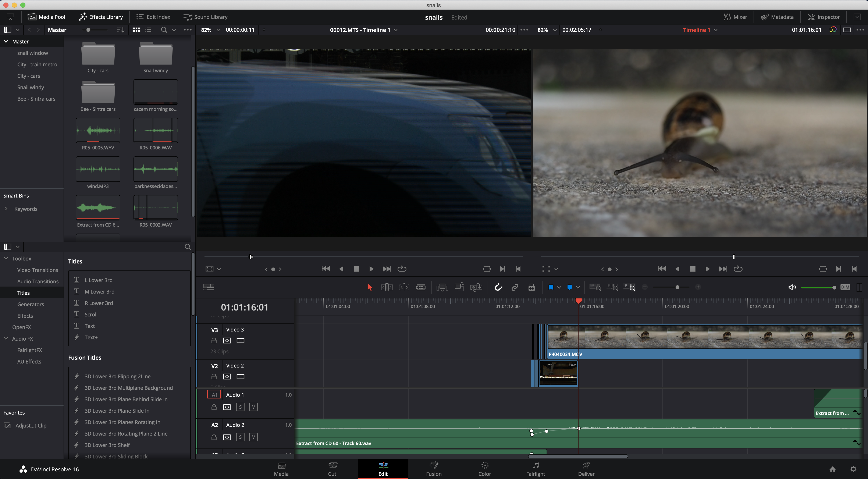The height and width of the screenshot is (479, 868).
Task: Open the Mixer panel
Action: coord(735,17)
